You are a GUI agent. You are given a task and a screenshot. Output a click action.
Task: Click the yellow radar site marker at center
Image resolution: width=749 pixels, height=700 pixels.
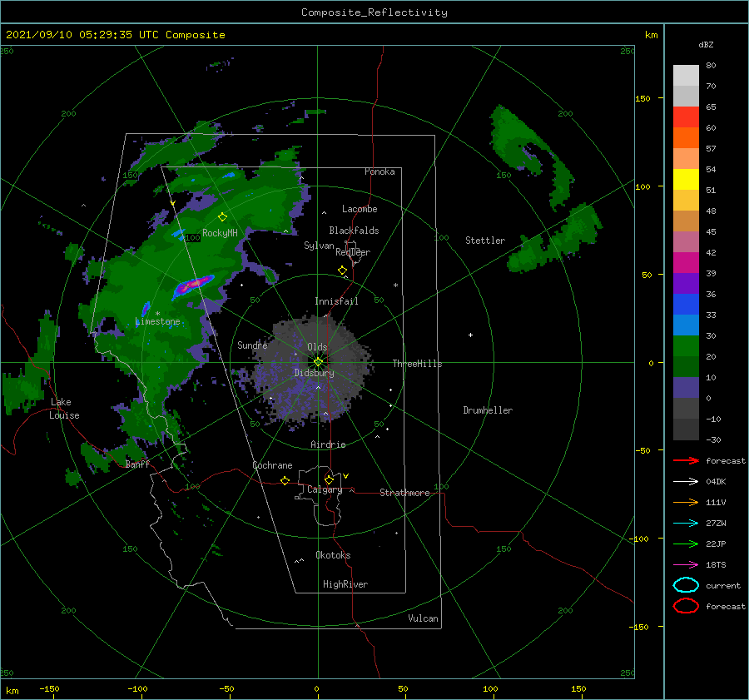318,362
